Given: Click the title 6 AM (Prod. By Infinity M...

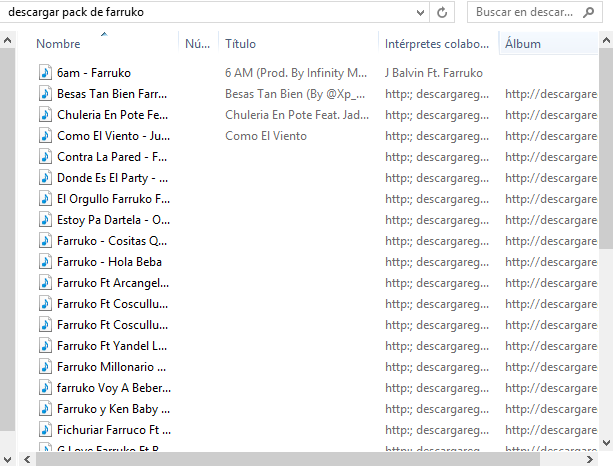Looking at the screenshot, I should click(x=296, y=73).
